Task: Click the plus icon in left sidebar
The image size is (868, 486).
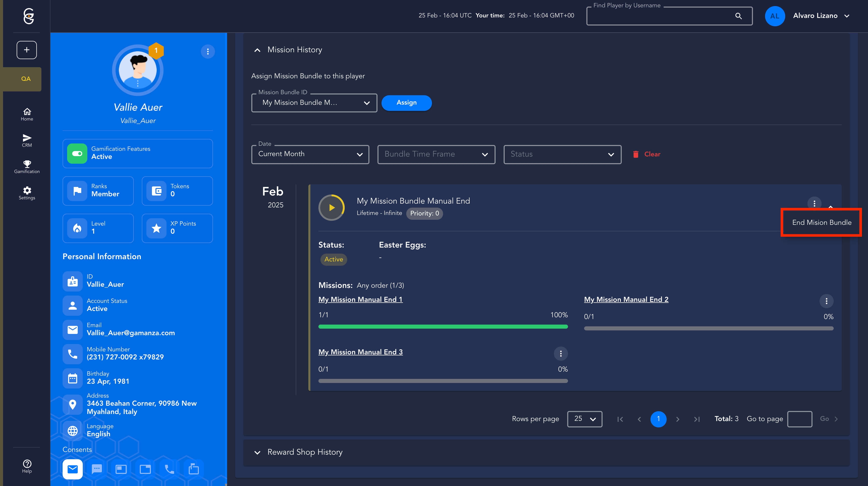Action: 26,50
